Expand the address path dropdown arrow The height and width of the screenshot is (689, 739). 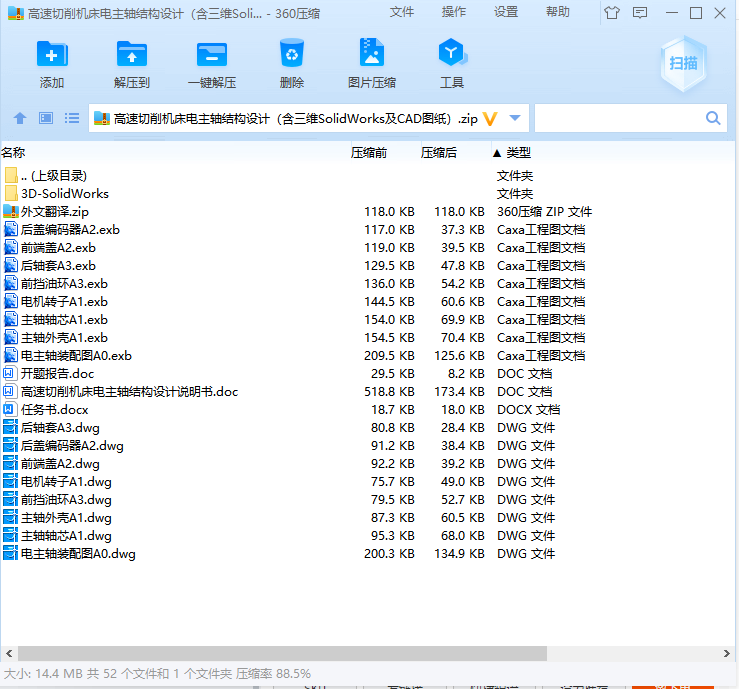pos(515,118)
